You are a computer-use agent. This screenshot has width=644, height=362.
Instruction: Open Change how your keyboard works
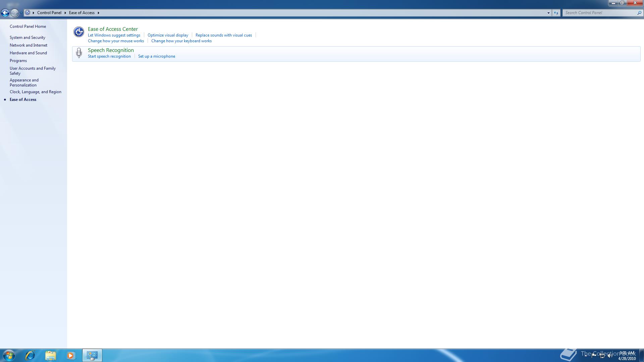tap(181, 41)
